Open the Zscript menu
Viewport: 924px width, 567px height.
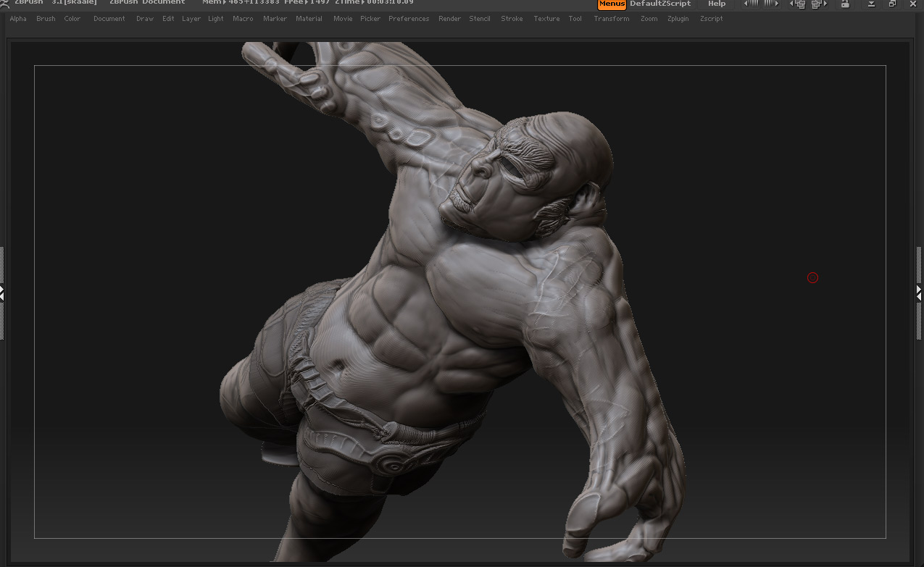pyautogui.click(x=712, y=19)
